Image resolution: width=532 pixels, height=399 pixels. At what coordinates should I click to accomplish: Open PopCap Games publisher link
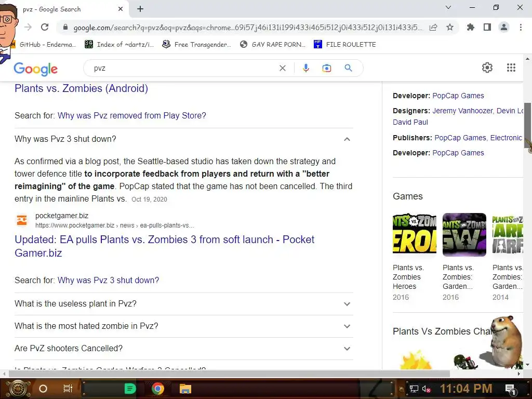click(x=460, y=138)
